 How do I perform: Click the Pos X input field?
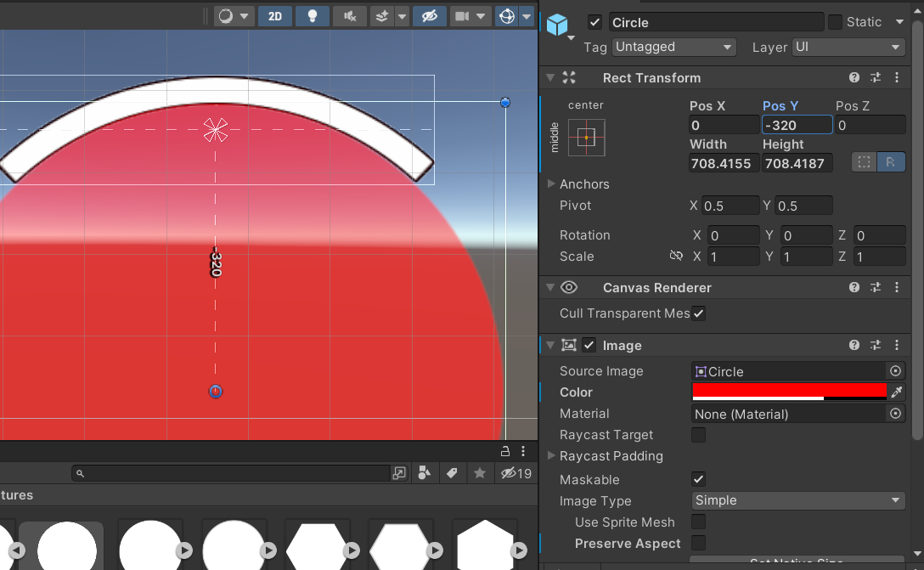coord(724,125)
